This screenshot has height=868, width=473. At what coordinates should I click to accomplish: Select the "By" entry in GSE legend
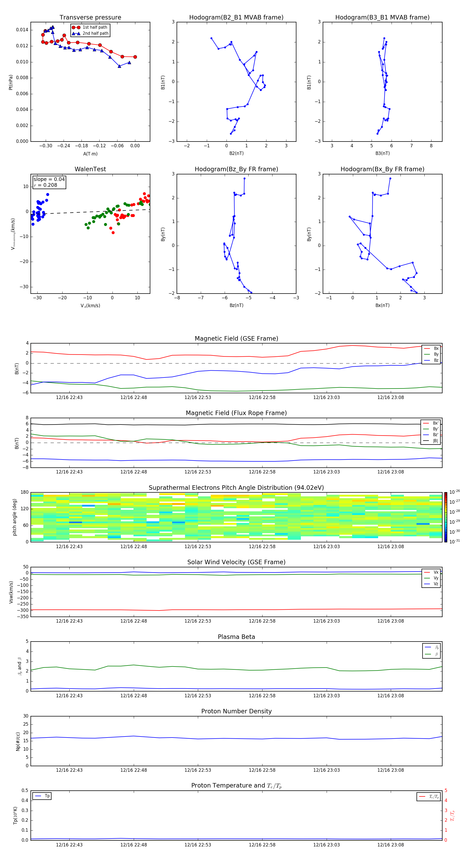(431, 354)
